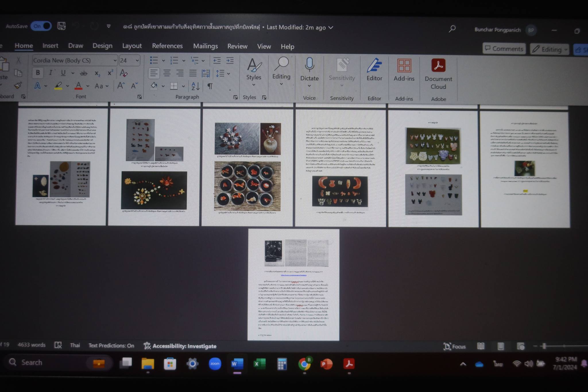The height and width of the screenshot is (392, 588).
Task: Open the font name dropdown
Action: 115,60
